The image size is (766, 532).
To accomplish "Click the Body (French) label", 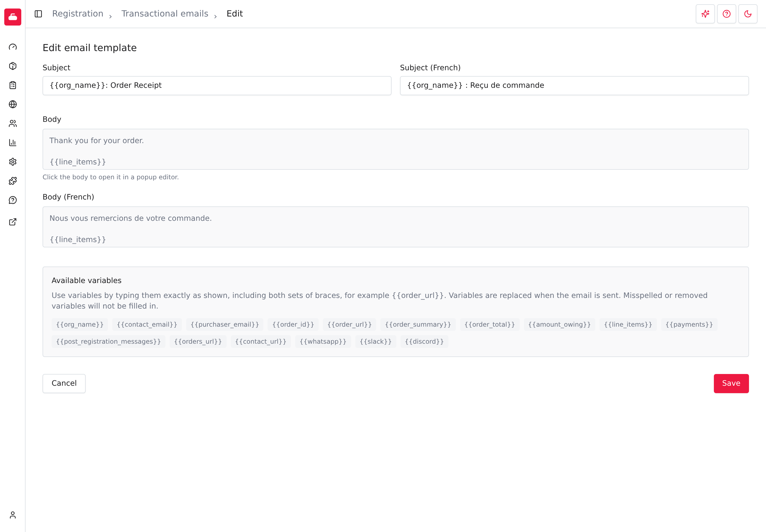I will 68,197.
